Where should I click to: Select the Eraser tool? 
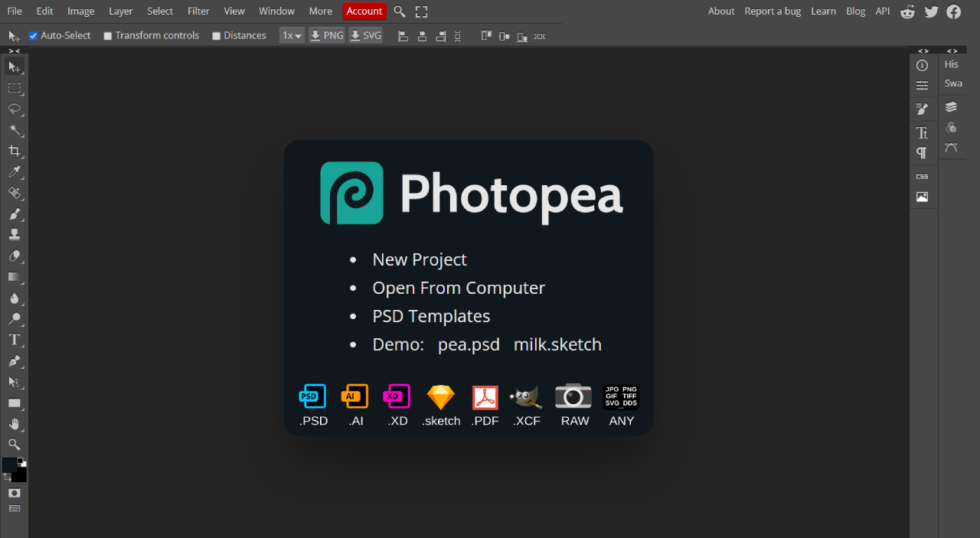[x=14, y=256]
